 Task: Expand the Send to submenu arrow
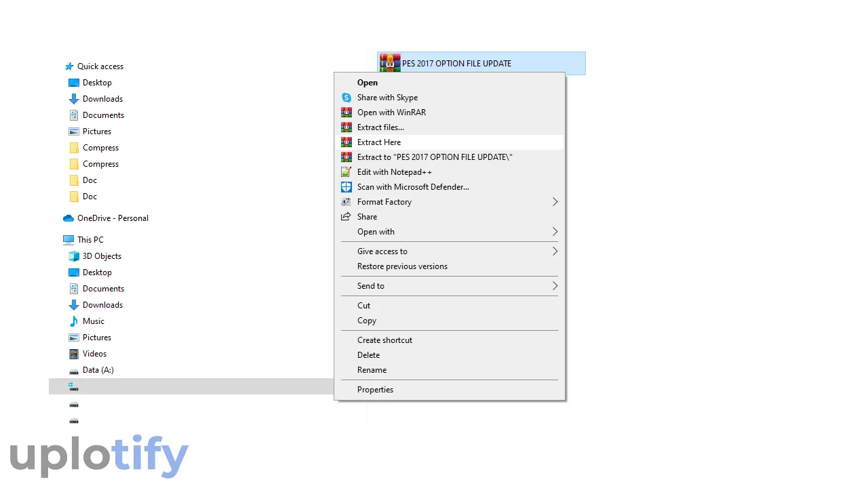coord(555,286)
